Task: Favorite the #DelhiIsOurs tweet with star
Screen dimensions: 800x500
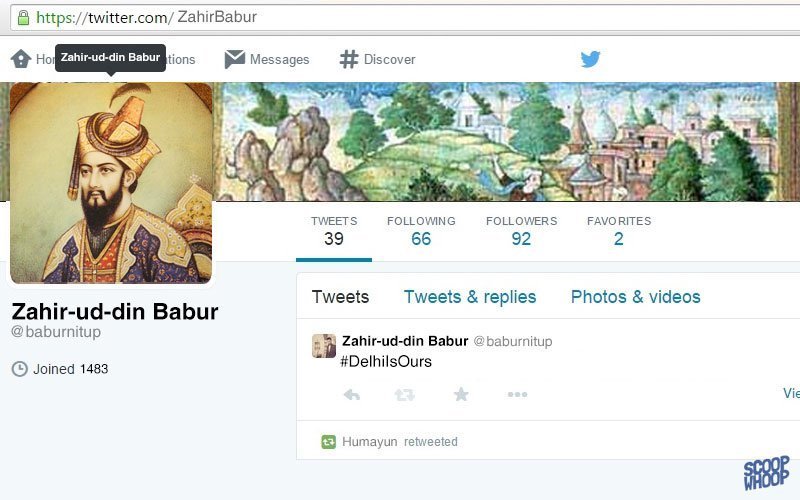Action: (x=461, y=394)
